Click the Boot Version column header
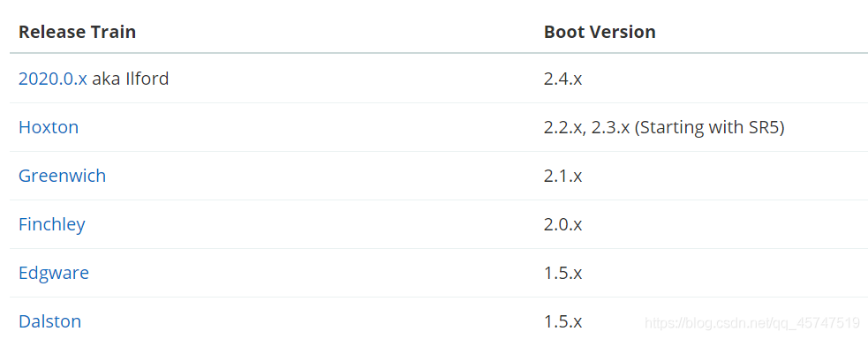Image resolution: width=868 pixels, height=339 pixels. tap(600, 32)
